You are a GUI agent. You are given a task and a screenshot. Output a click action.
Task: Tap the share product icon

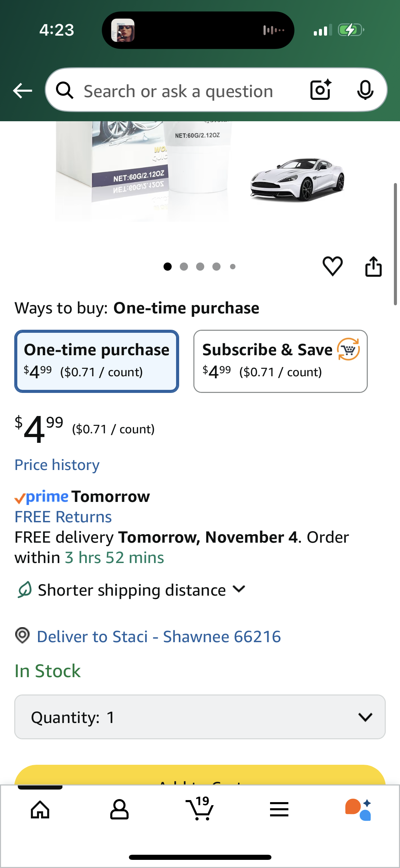pos(373,267)
